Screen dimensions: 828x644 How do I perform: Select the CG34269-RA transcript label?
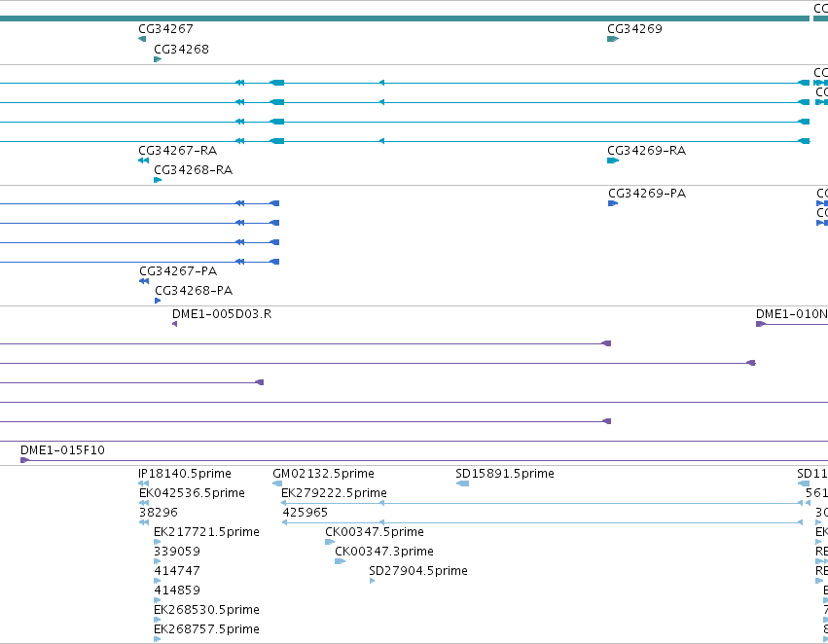646,151
